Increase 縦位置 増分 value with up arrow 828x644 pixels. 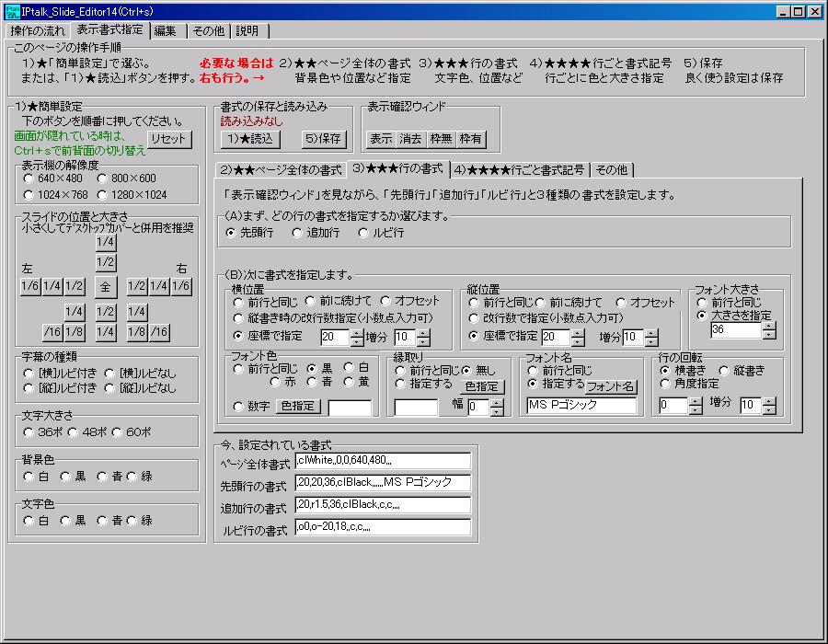(651, 333)
